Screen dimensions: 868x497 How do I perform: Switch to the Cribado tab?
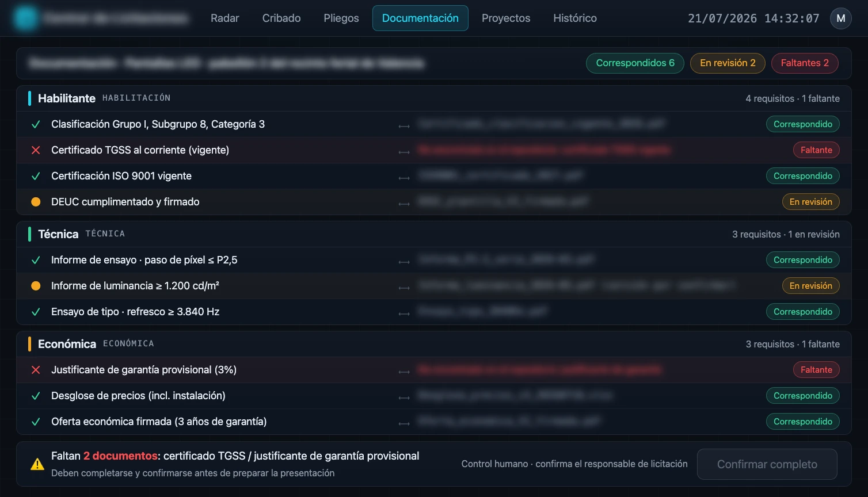click(281, 18)
